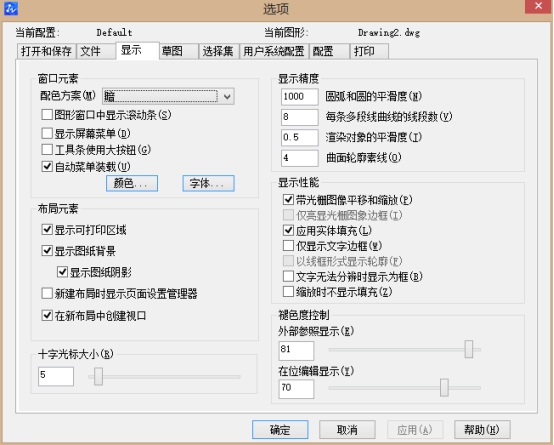Switch to the 打开和保存 tab
Screen dimensions: 554x445
pos(46,52)
